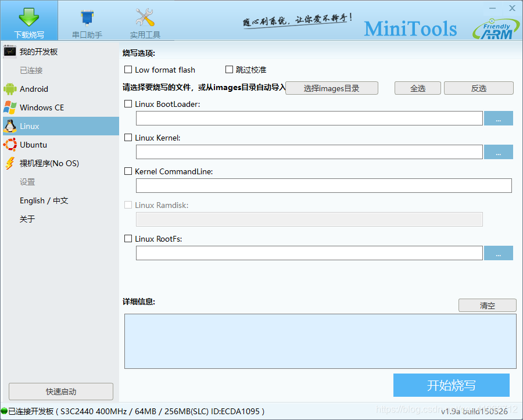This screenshot has height=420, width=523.
Task: Click the 已连接开发板 status bar text
Action: point(136,411)
